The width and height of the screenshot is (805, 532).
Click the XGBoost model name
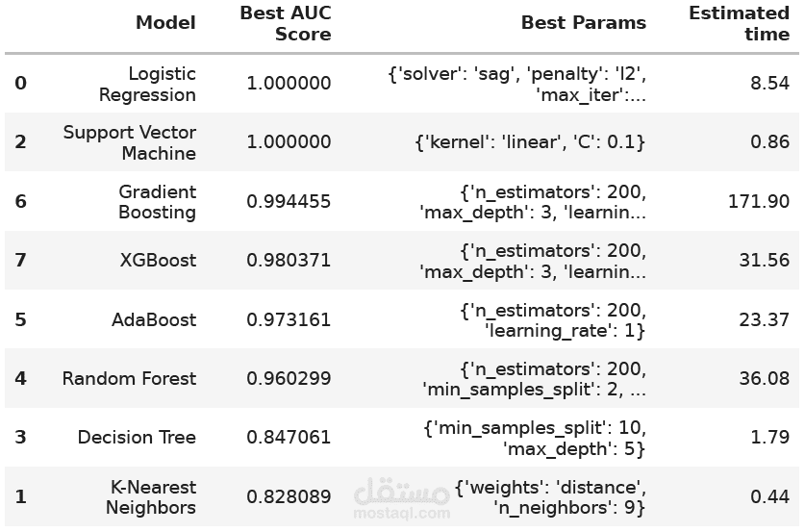tap(158, 261)
